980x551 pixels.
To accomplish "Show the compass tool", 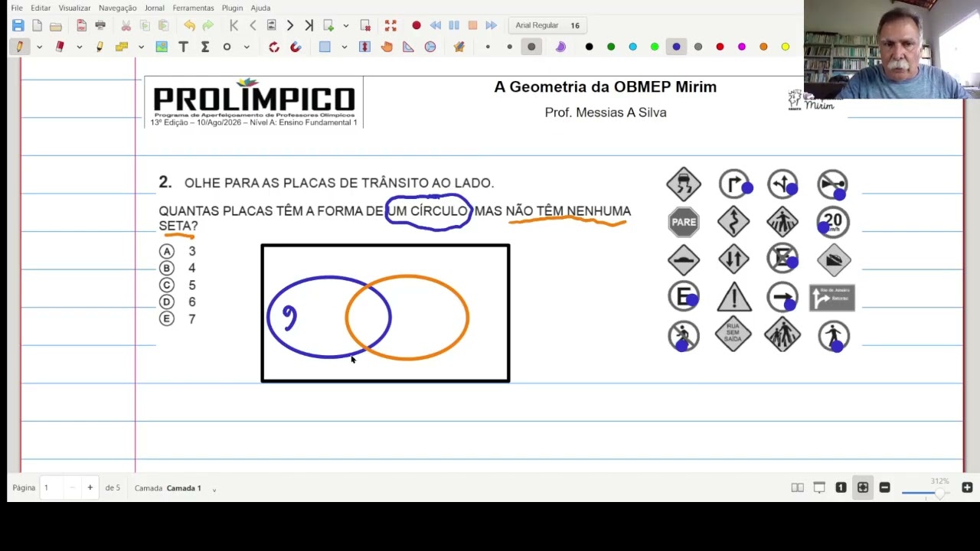I will 430,47.
